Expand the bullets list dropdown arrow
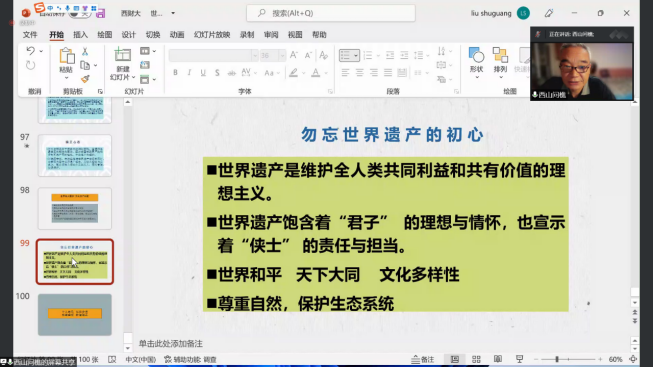Image resolution: width=653 pixels, height=368 pixels. 356,55
